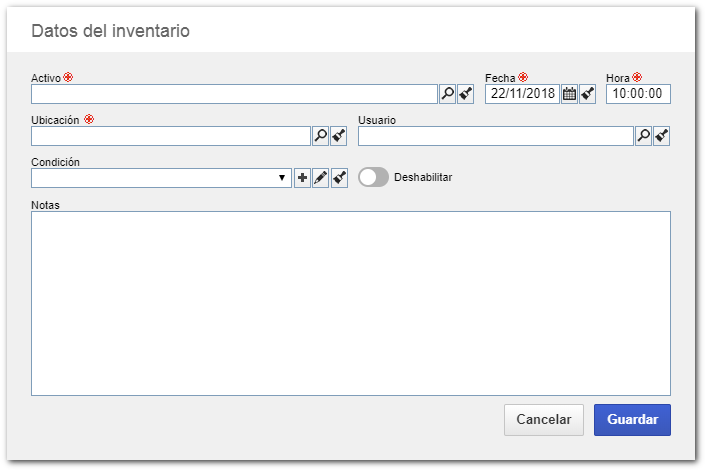Focus the Activo text field
Image resolution: width=705 pixels, height=470 pixels.
[234, 94]
